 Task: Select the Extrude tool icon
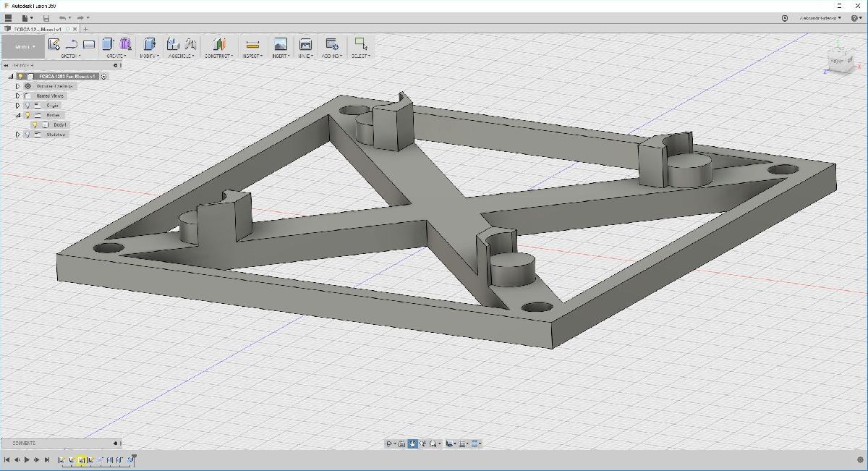(108, 45)
